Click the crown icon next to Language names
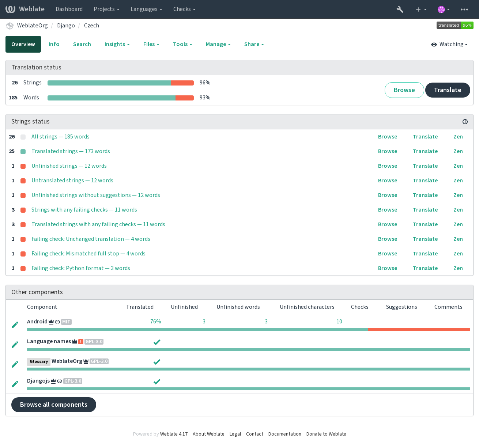The height and width of the screenshot is (448, 479). click(x=75, y=342)
